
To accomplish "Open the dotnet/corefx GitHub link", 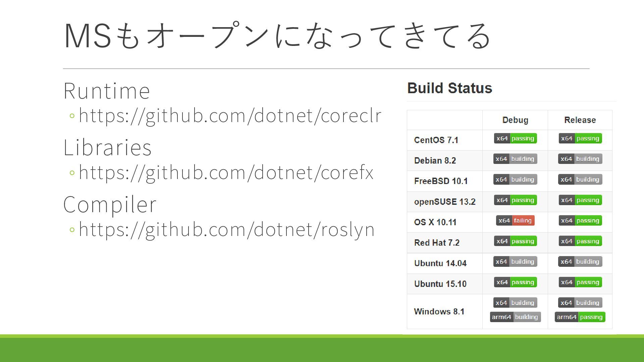I will 226,173.
